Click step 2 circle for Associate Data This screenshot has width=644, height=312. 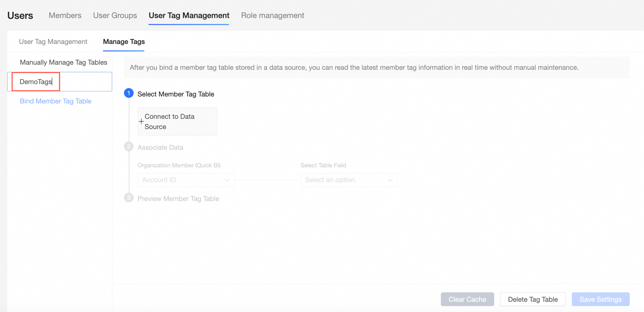tap(129, 147)
